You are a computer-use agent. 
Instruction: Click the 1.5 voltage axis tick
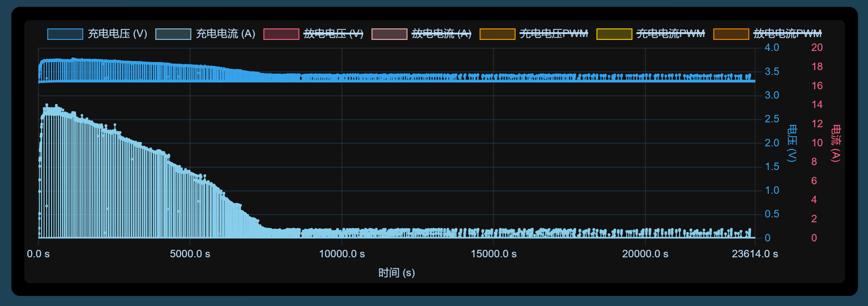[x=772, y=166]
